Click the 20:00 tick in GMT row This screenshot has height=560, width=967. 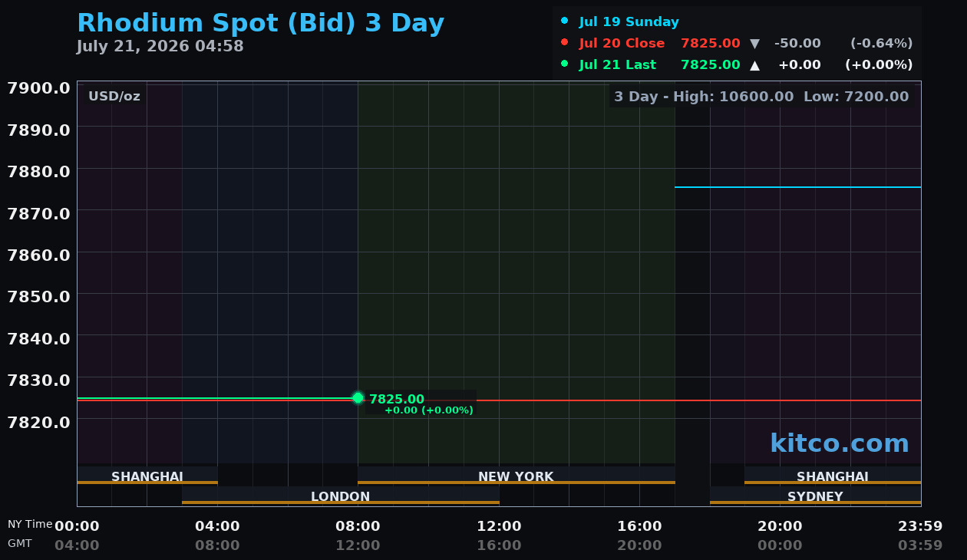tap(639, 545)
